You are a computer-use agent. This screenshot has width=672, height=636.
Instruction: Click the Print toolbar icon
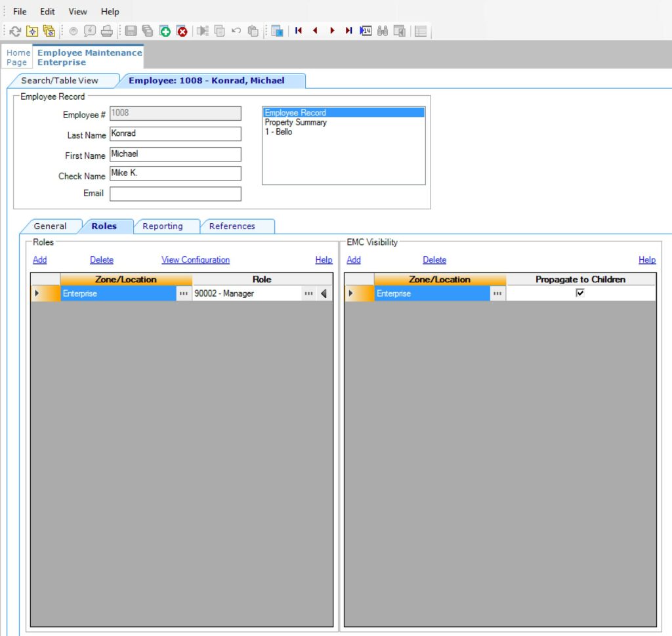coord(107,31)
